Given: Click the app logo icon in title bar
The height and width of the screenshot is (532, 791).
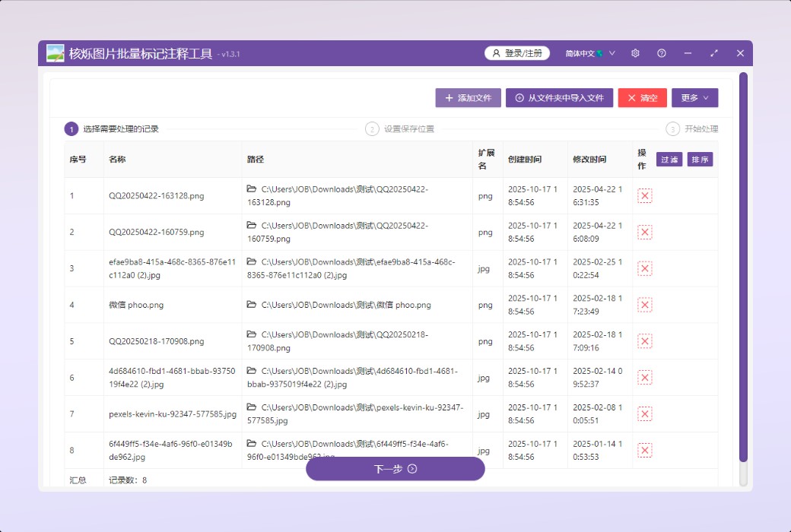Looking at the screenshot, I should tap(55, 53).
